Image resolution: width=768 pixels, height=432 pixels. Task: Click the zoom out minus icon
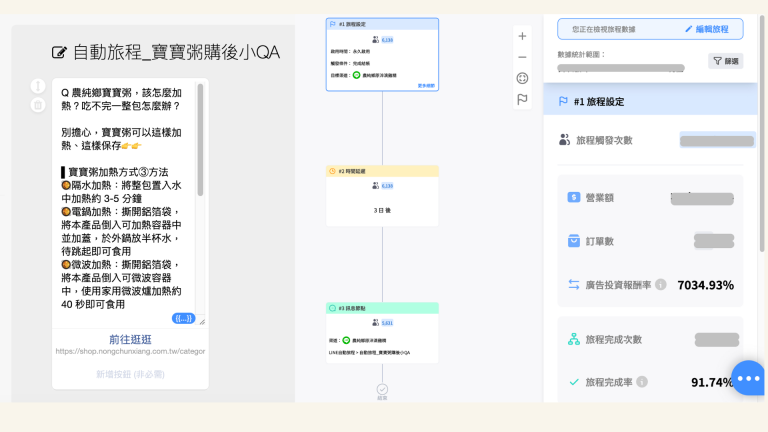(x=522, y=57)
